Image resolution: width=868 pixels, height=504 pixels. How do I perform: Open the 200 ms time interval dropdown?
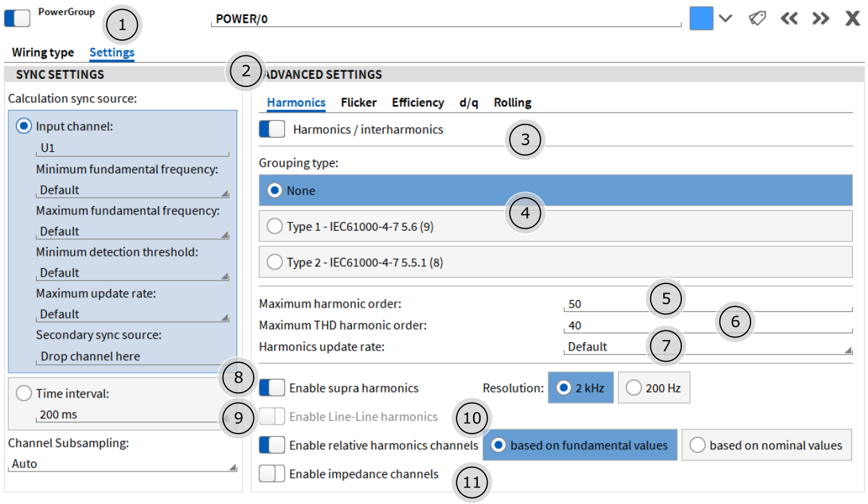point(132,415)
